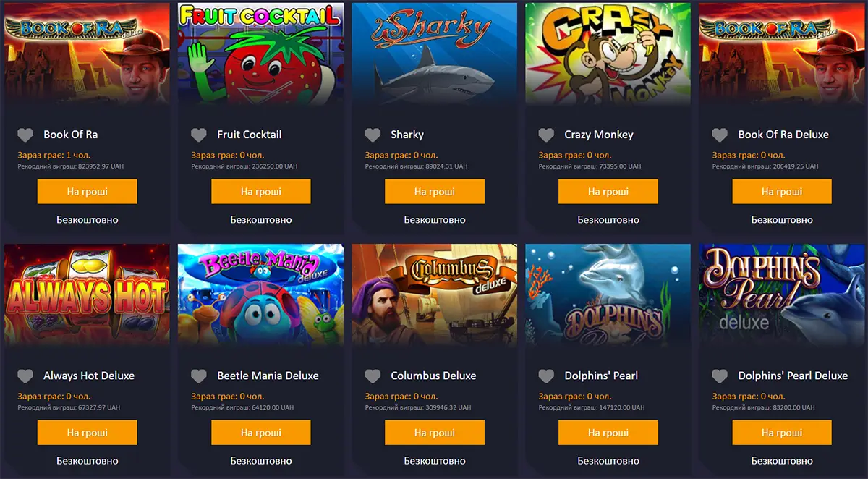Click heart icon beside Columbus Deluxe

(x=373, y=376)
